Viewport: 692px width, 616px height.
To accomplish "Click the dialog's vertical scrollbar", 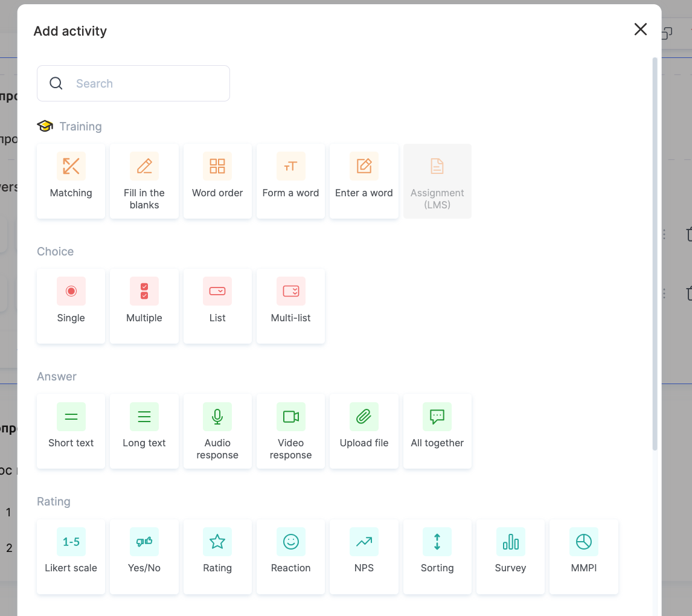I will click(655, 254).
